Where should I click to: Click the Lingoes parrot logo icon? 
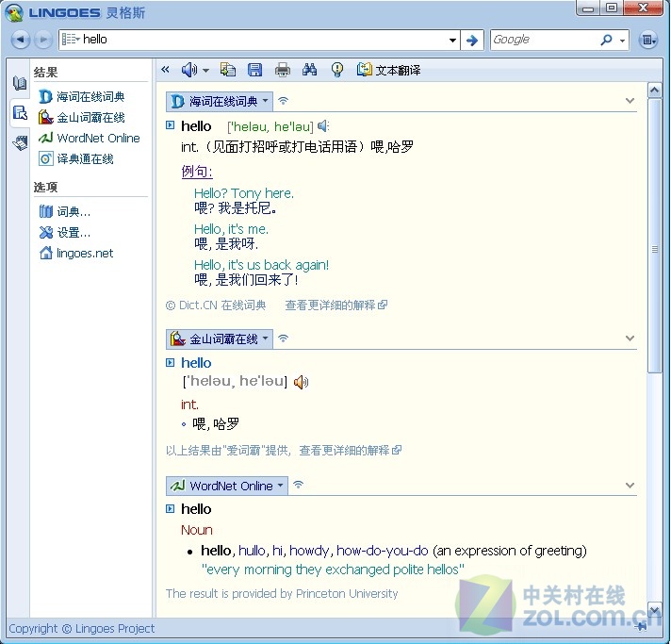[x=14, y=13]
